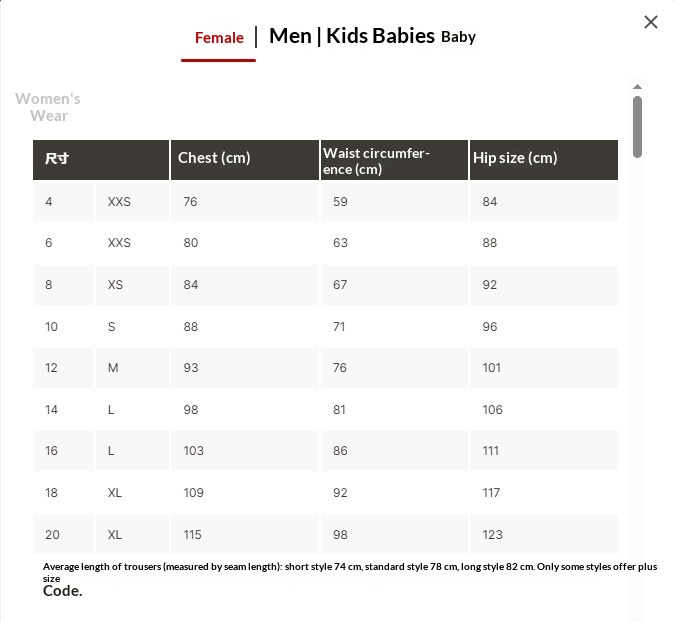Viewport: 675px width, 622px height.
Task: Click the 尺寸 size column header
Action: 57,159
